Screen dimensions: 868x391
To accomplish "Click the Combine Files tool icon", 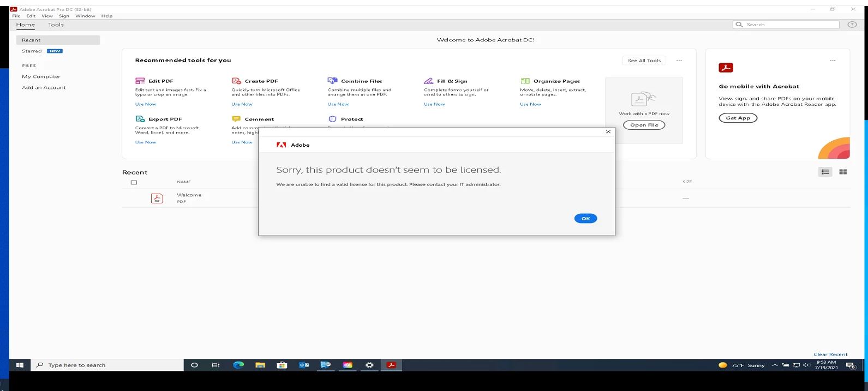I will click(332, 81).
